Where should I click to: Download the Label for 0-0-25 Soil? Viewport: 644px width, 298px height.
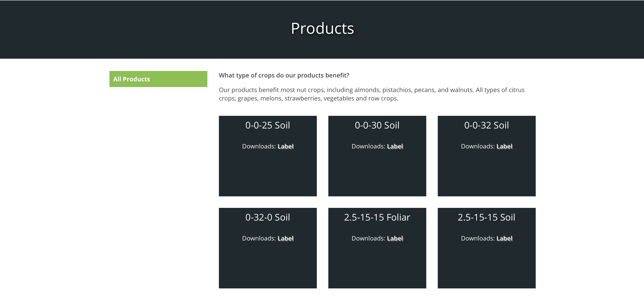pos(286,146)
